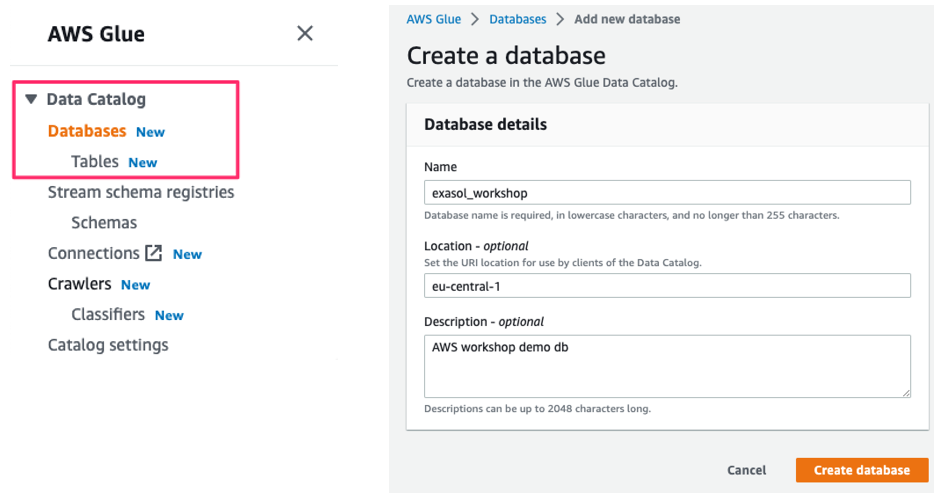This screenshot has height=496, width=937.
Task: Click the hint 'Descriptions can be up to 2048 characters long'
Action: (x=537, y=409)
